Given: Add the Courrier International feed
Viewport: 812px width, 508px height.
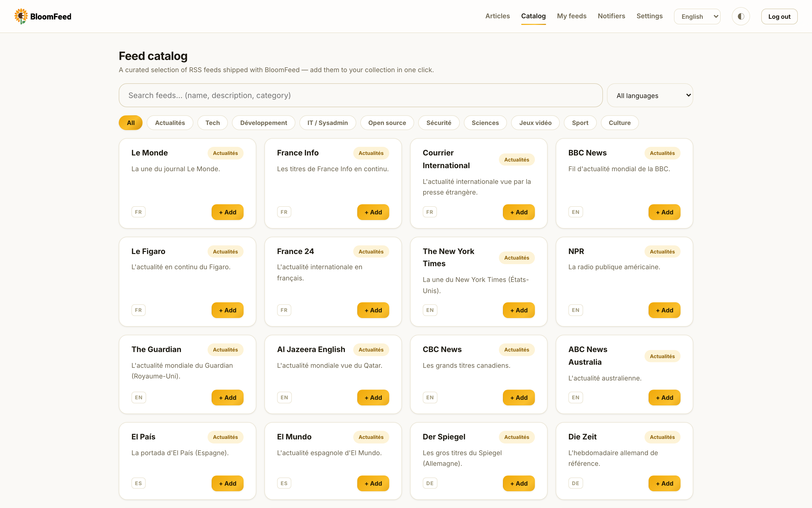Looking at the screenshot, I should 519,212.
